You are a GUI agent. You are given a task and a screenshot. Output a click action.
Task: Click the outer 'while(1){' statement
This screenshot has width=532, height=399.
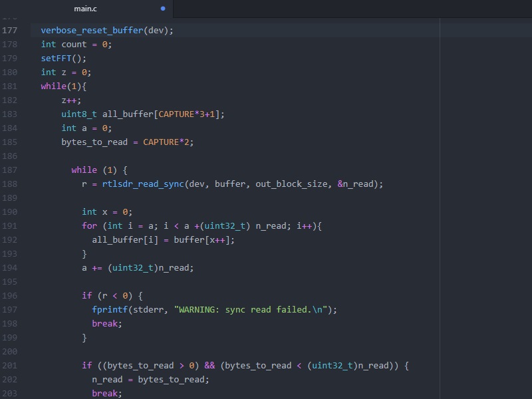63,86
